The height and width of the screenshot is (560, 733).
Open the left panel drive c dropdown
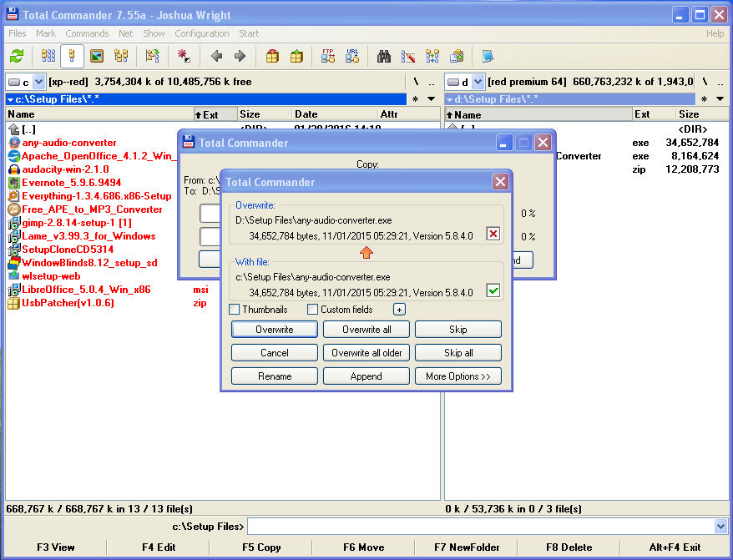[x=39, y=82]
